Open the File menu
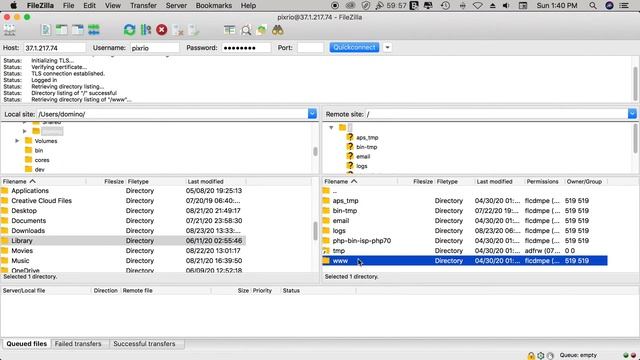640x360 pixels. (x=68, y=5)
